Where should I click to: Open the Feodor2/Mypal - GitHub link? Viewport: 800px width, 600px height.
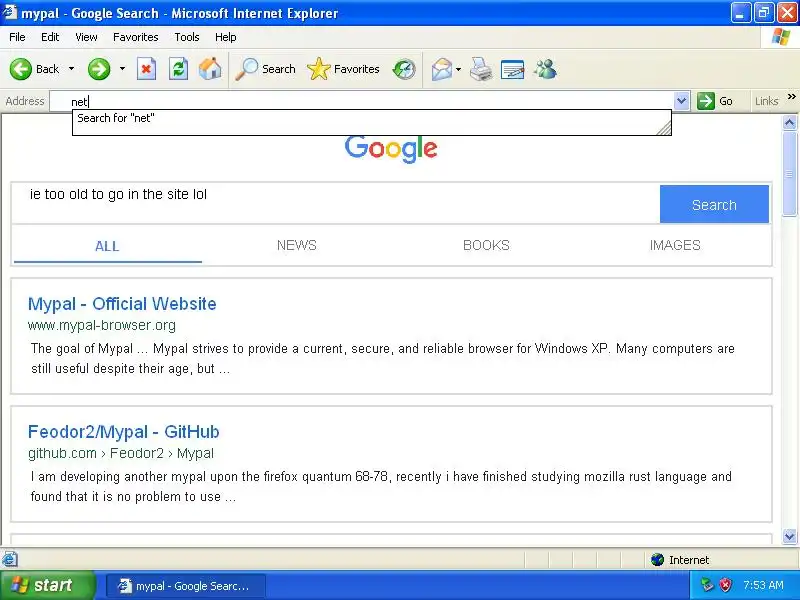(x=123, y=432)
